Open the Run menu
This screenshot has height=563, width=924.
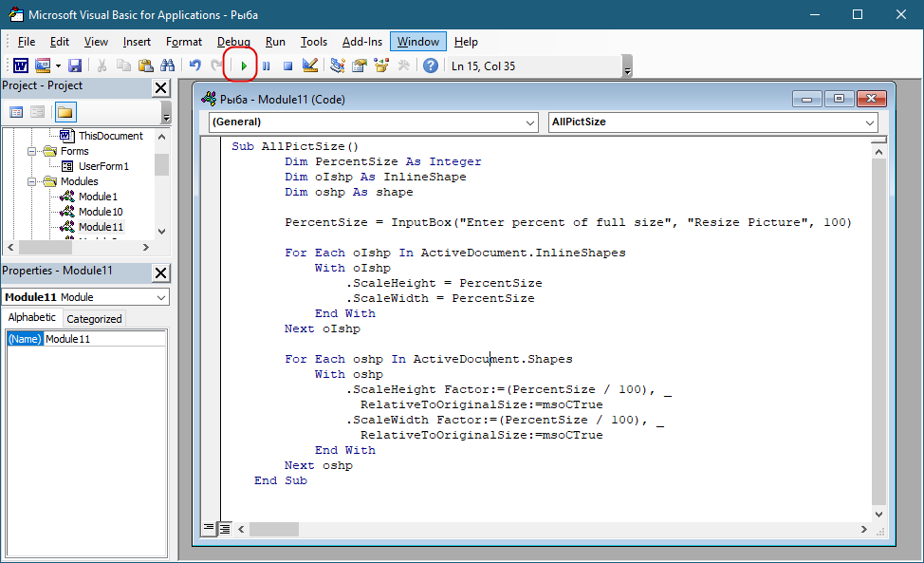(x=275, y=42)
